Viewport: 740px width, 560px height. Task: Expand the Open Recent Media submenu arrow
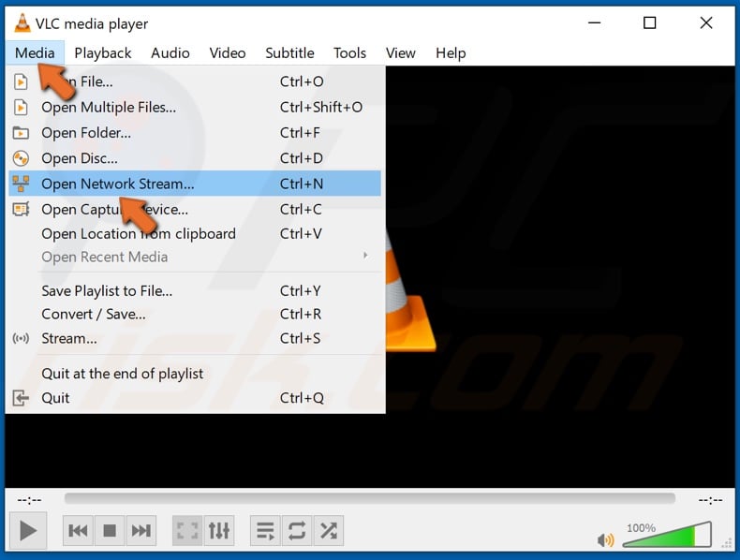pos(365,256)
